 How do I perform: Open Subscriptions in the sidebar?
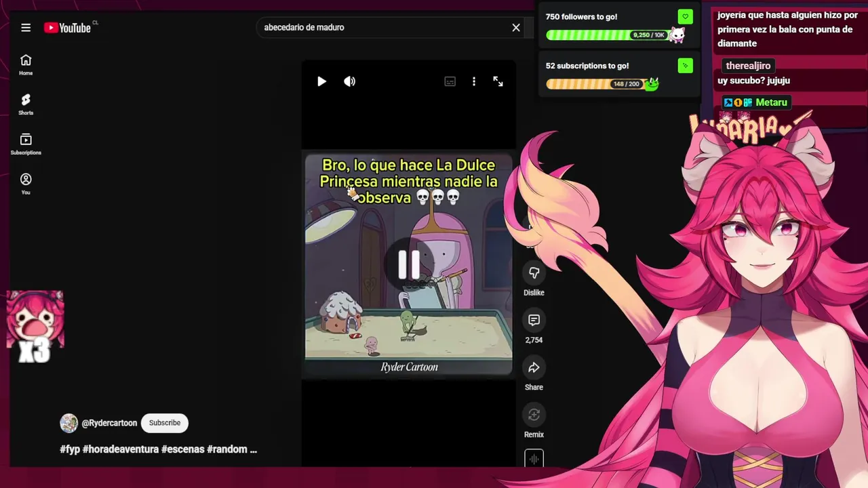point(26,144)
